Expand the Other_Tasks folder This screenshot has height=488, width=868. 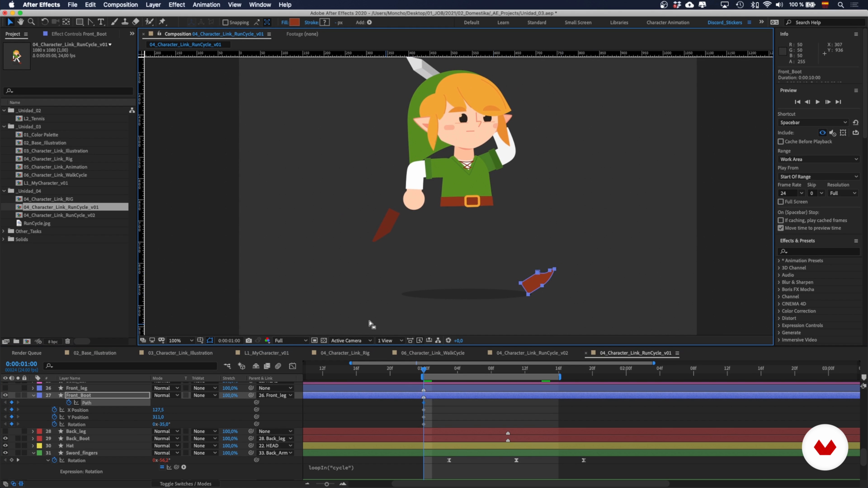(4, 231)
